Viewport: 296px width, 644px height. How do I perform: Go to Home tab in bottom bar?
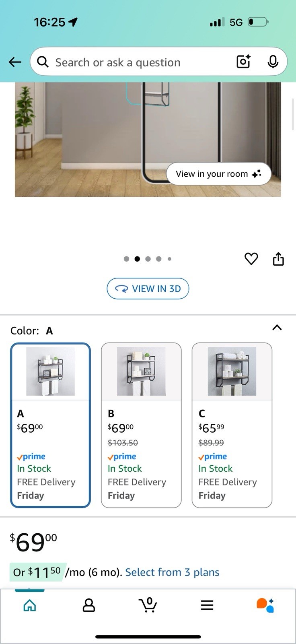pyautogui.click(x=30, y=605)
